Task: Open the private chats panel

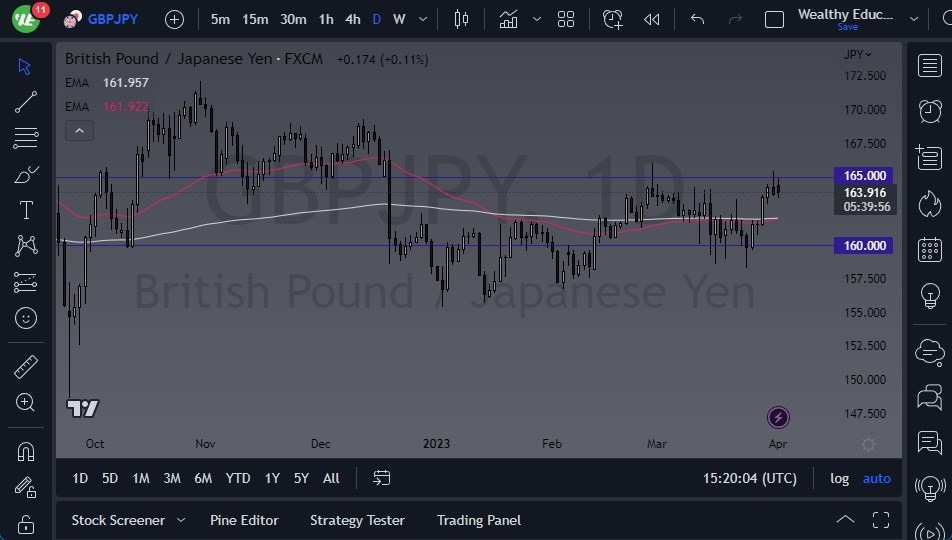Action: [x=930, y=397]
